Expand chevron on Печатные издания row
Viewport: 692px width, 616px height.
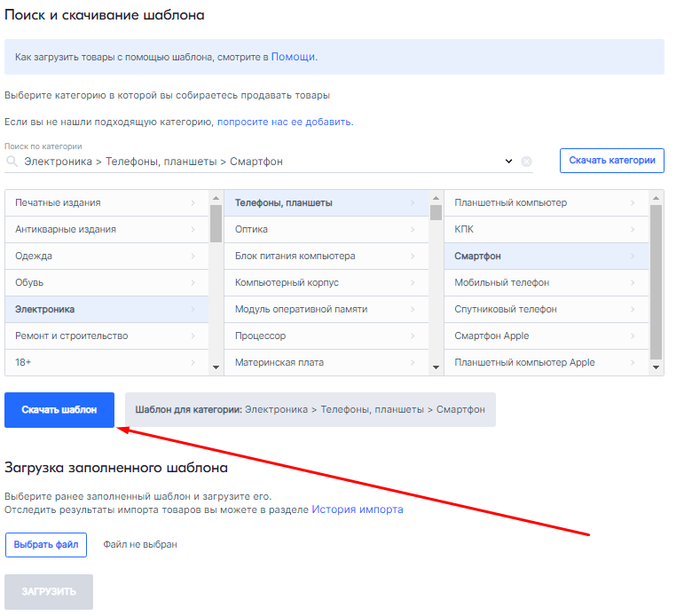193,202
